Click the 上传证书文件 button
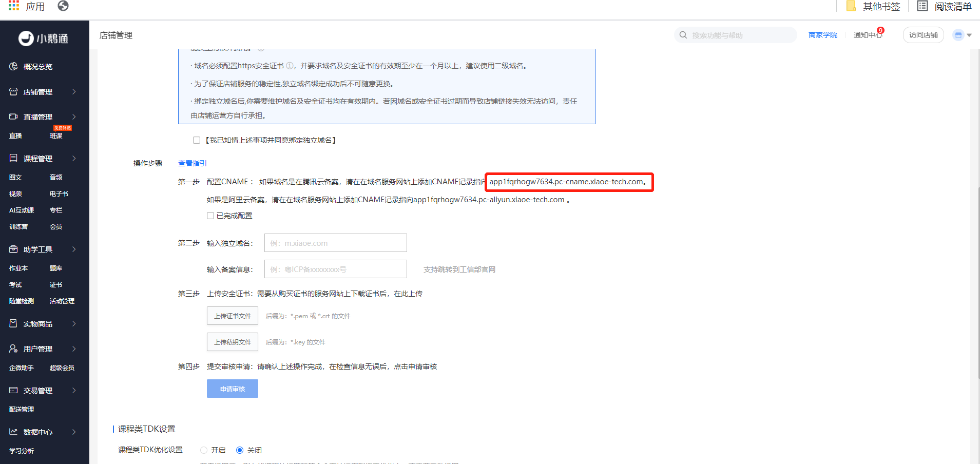The width and height of the screenshot is (980, 464). point(233,316)
